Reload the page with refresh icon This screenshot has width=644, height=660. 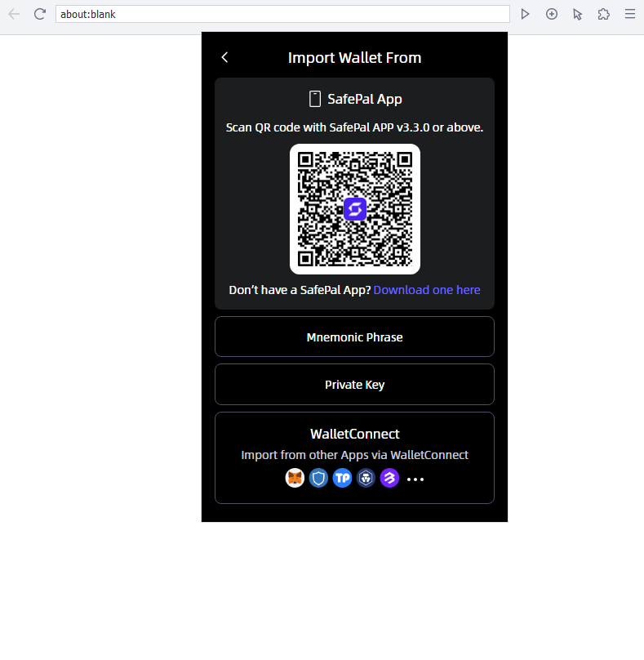tap(40, 14)
